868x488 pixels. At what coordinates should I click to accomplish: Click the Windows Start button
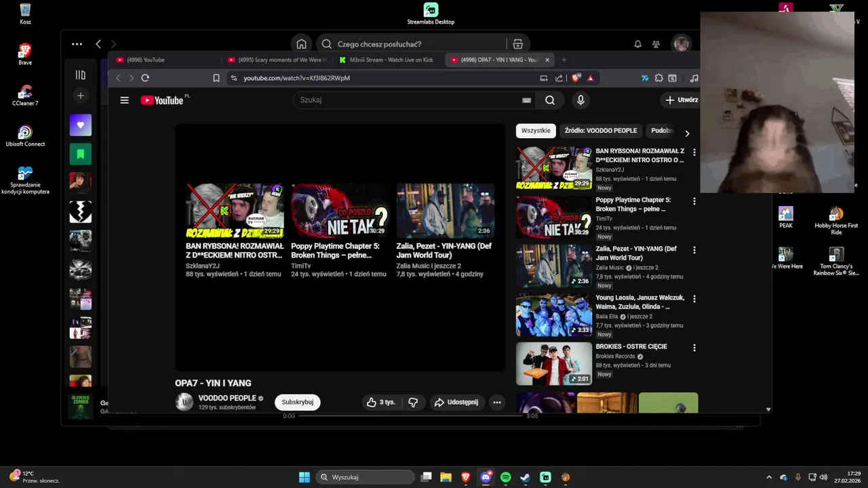point(304,477)
